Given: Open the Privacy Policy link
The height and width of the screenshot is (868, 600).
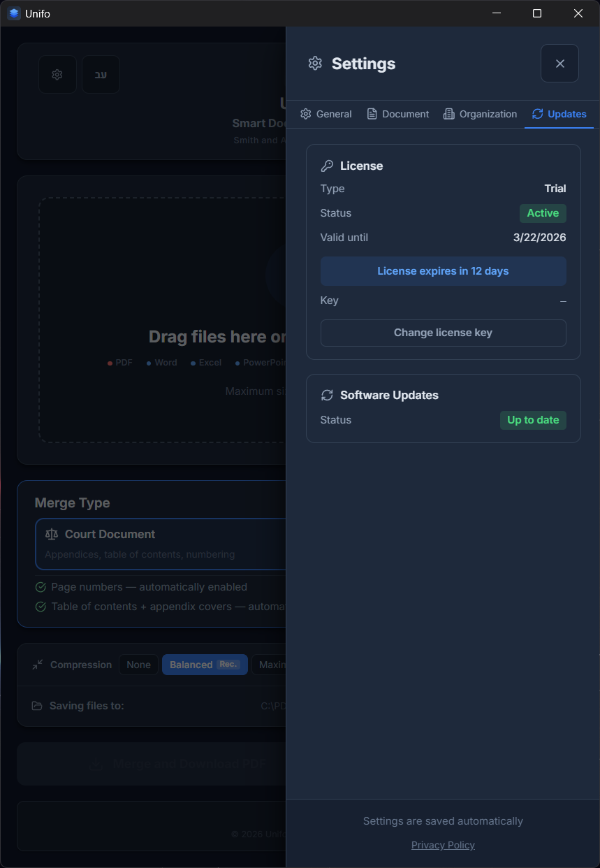Looking at the screenshot, I should pos(443,845).
